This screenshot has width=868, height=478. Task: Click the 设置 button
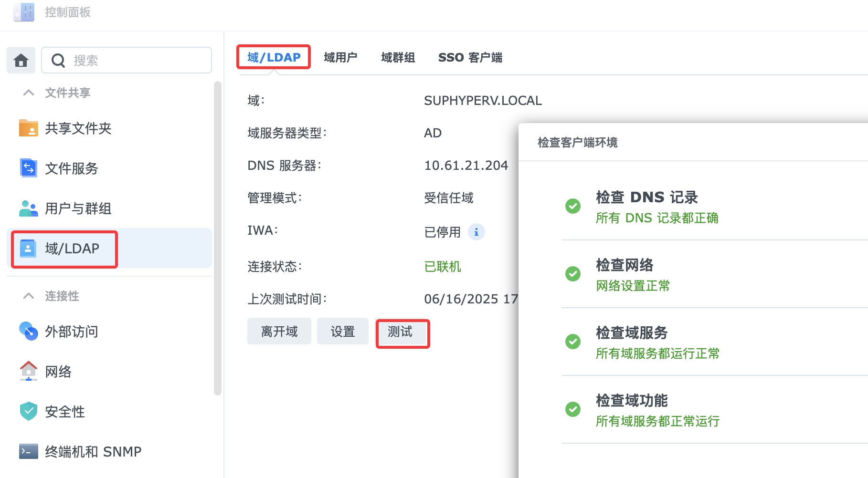point(343,332)
